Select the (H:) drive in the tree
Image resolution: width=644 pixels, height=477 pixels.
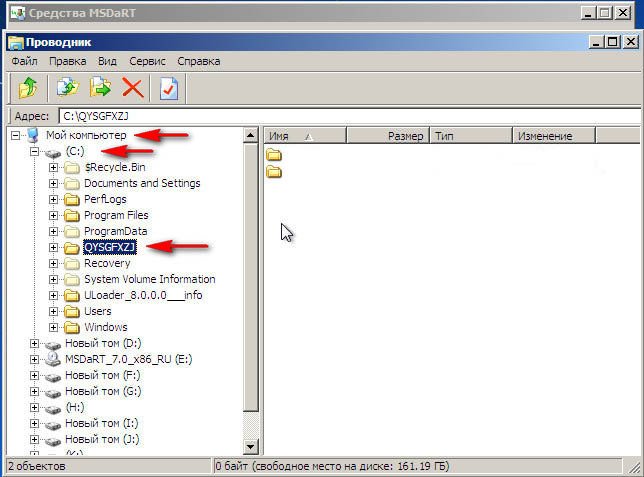tap(75, 408)
